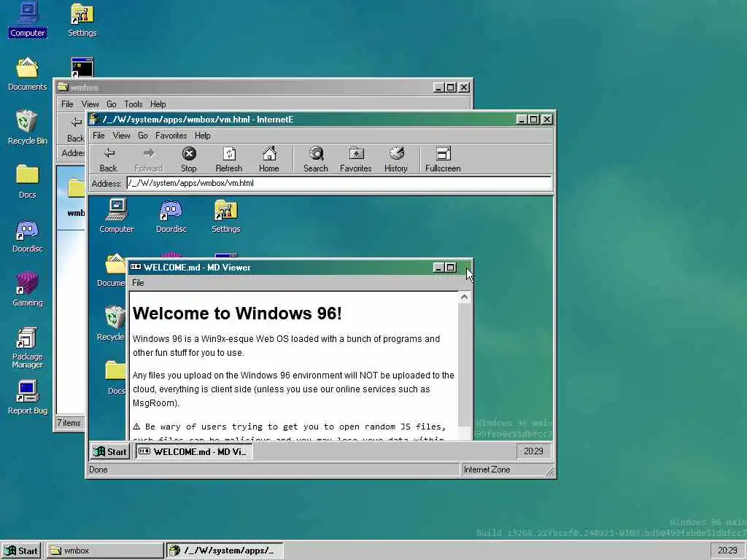Screen dimensions: 747x560
Task: Click the greyed Forward button in InternetE
Action: tap(149, 160)
